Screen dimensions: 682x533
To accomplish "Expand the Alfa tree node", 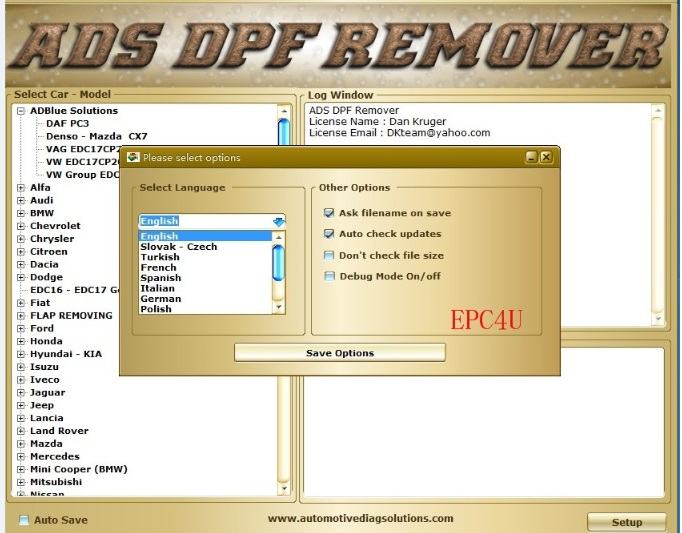I will (x=20, y=188).
